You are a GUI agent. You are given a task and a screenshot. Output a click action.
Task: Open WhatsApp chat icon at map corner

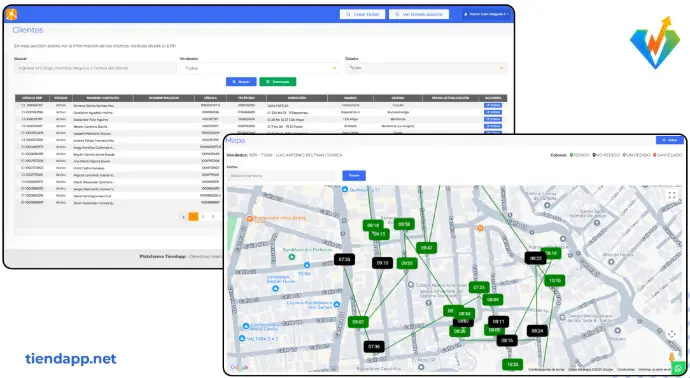[679, 368]
